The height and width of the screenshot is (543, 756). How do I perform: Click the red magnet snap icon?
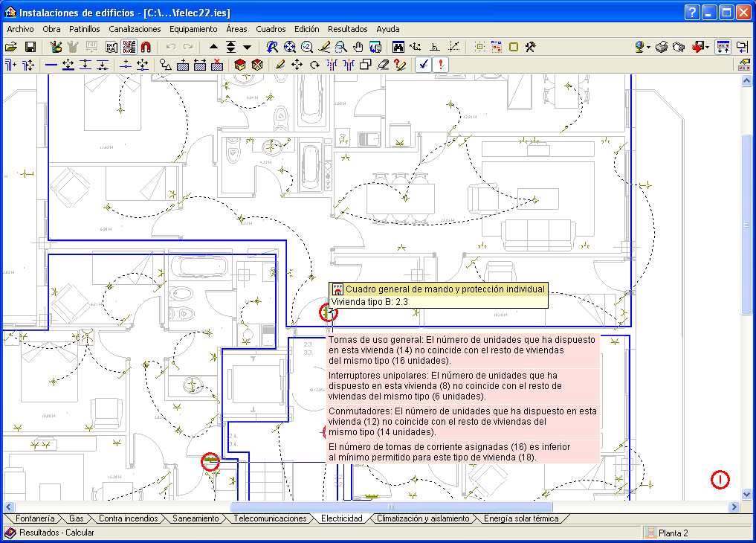[x=146, y=47]
